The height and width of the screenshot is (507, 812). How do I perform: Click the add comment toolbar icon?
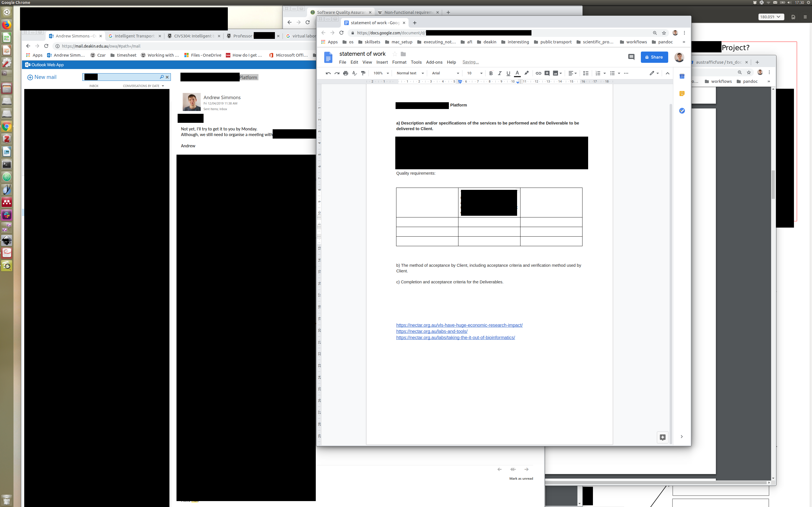[x=547, y=73]
